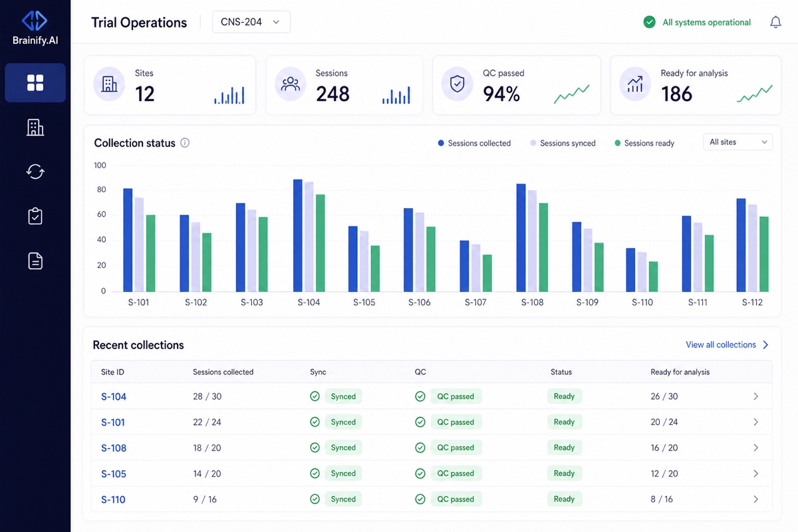Expand the S-104 row chevron

point(755,396)
